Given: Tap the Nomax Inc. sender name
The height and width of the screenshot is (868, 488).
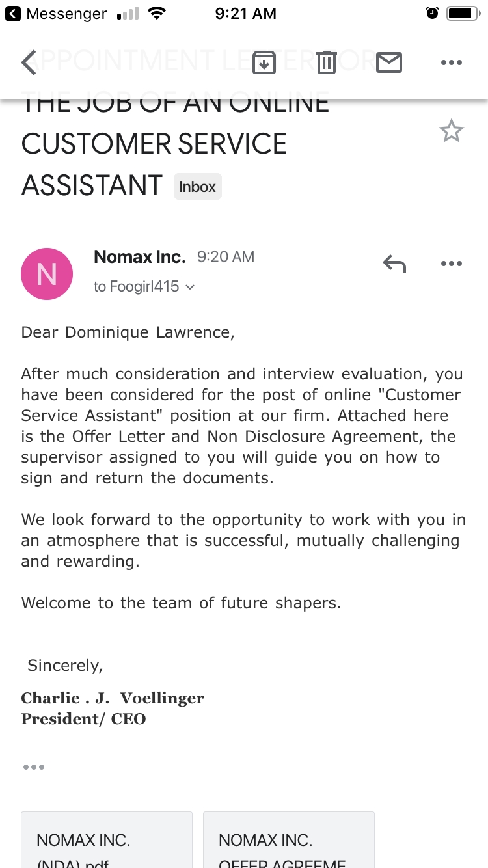Looking at the screenshot, I should (x=139, y=257).
